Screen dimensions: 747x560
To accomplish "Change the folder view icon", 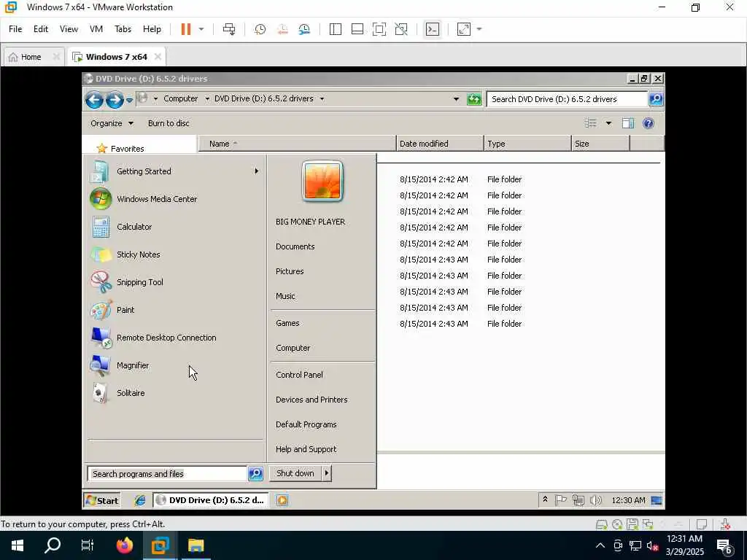I will pyautogui.click(x=591, y=123).
